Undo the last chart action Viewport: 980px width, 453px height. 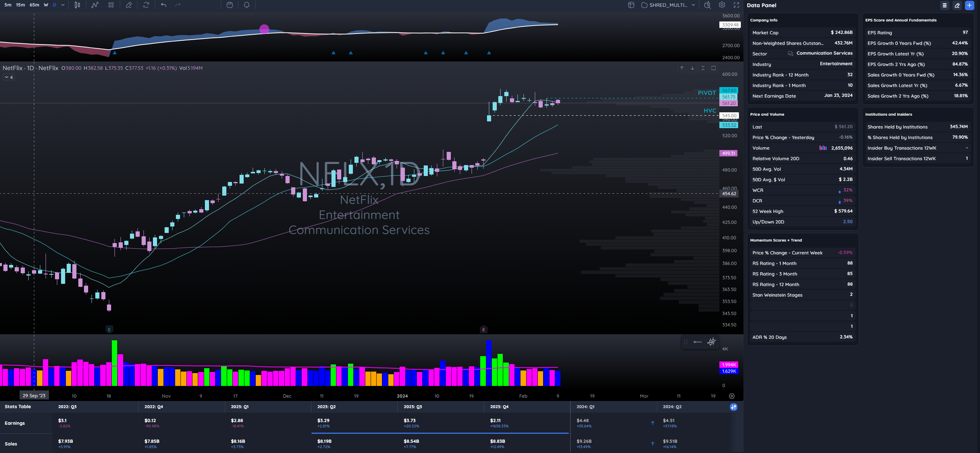point(163,5)
